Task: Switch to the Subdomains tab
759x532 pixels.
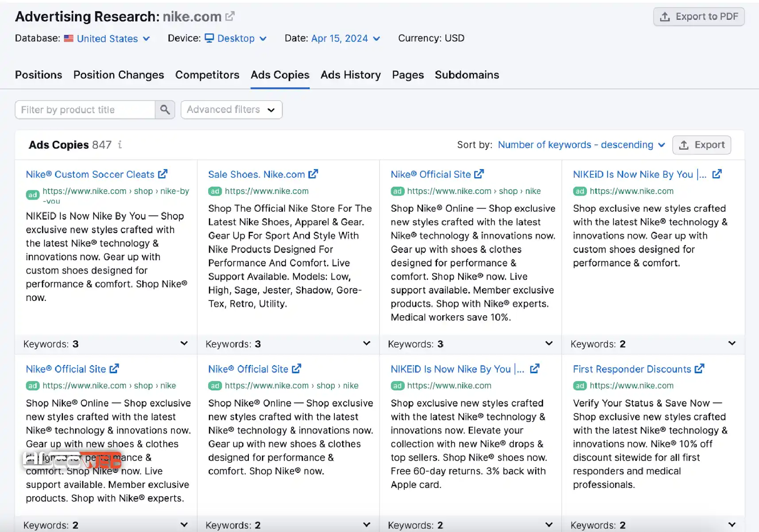Action: (x=467, y=75)
